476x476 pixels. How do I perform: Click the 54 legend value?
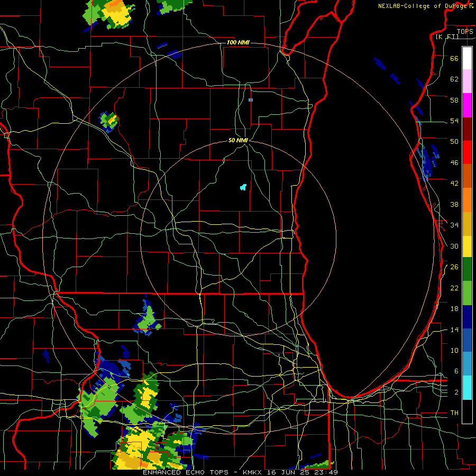tap(454, 121)
